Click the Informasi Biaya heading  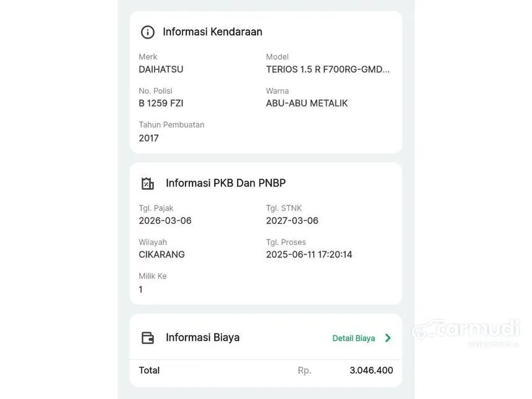(x=202, y=337)
